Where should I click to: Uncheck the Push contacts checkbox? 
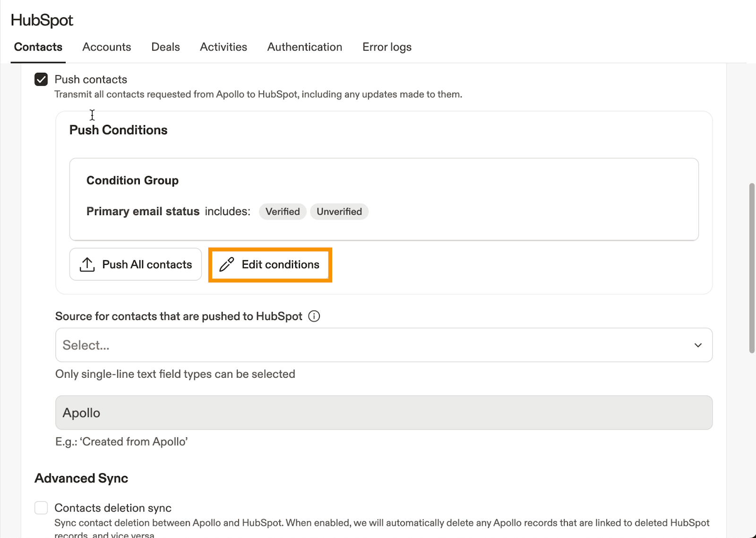[x=41, y=79]
